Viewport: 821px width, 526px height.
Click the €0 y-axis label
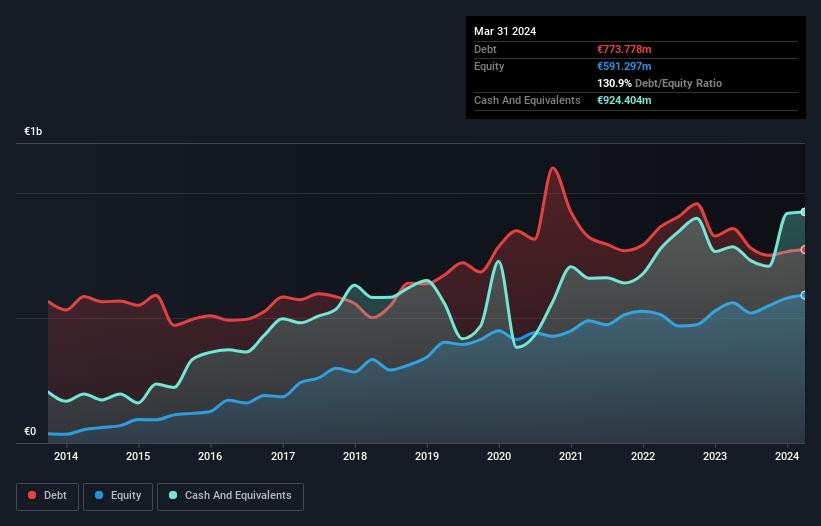30,431
